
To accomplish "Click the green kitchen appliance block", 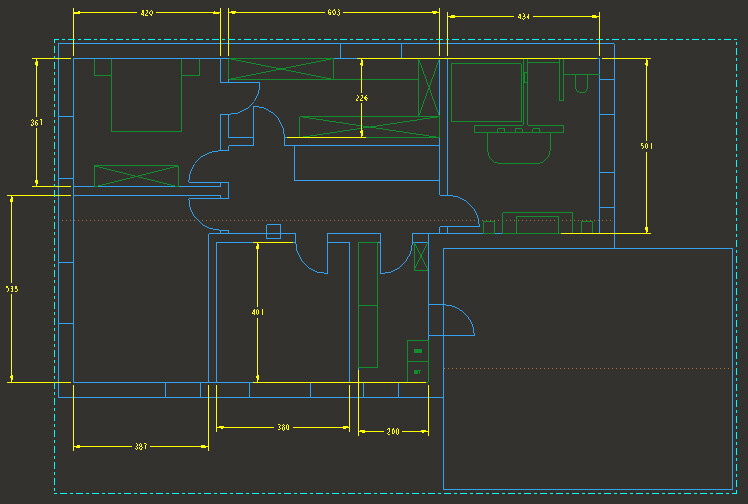I will pyautogui.click(x=417, y=360).
